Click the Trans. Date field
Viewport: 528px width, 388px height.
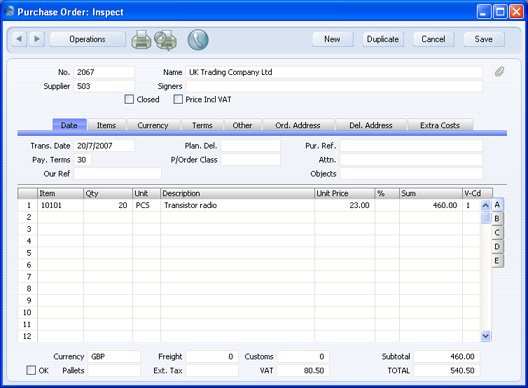[x=104, y=146]
